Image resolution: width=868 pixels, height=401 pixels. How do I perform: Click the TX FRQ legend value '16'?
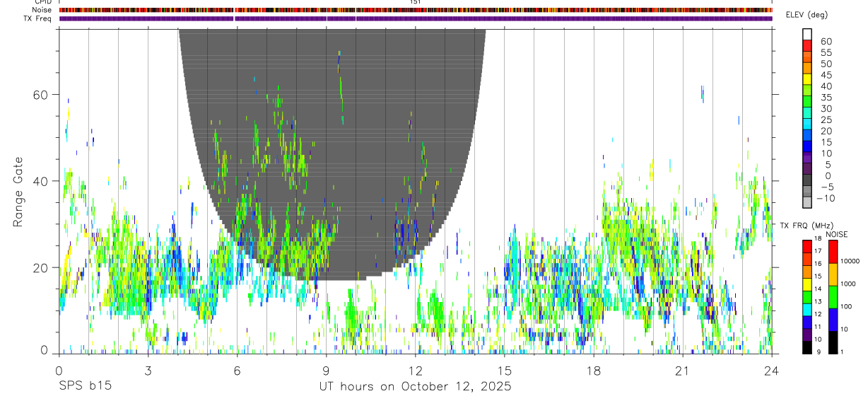pyautogui.click(x=819, y=263)
